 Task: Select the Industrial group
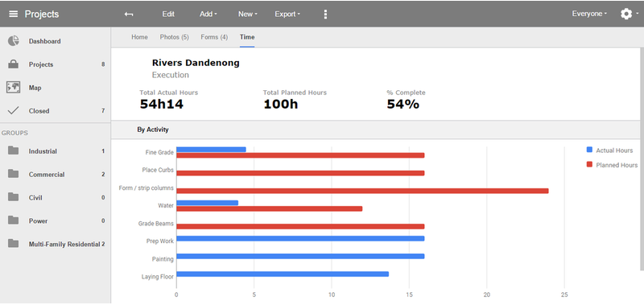click(x=43, y=151)
